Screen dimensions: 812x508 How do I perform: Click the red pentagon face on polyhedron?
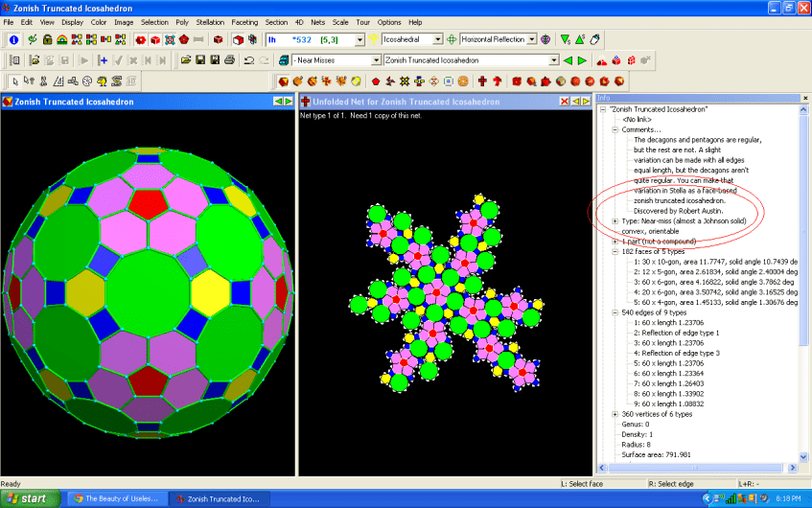point(149,201)
